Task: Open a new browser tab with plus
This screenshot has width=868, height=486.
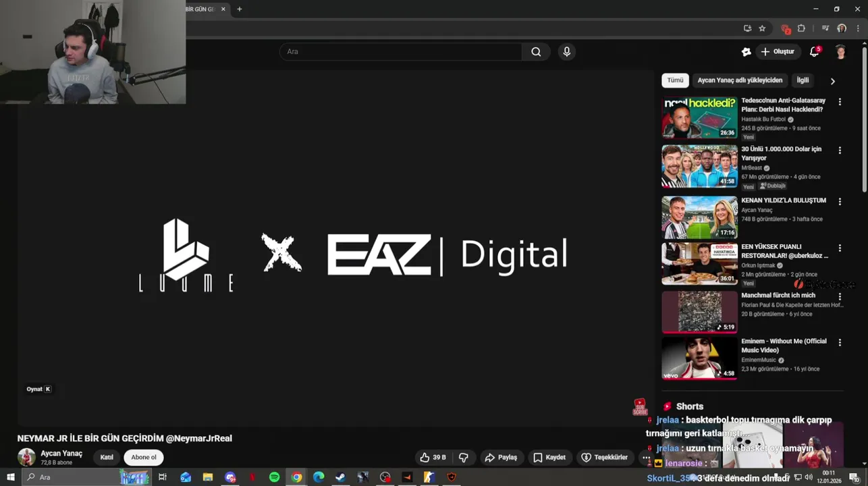Action: click(239, 9)
